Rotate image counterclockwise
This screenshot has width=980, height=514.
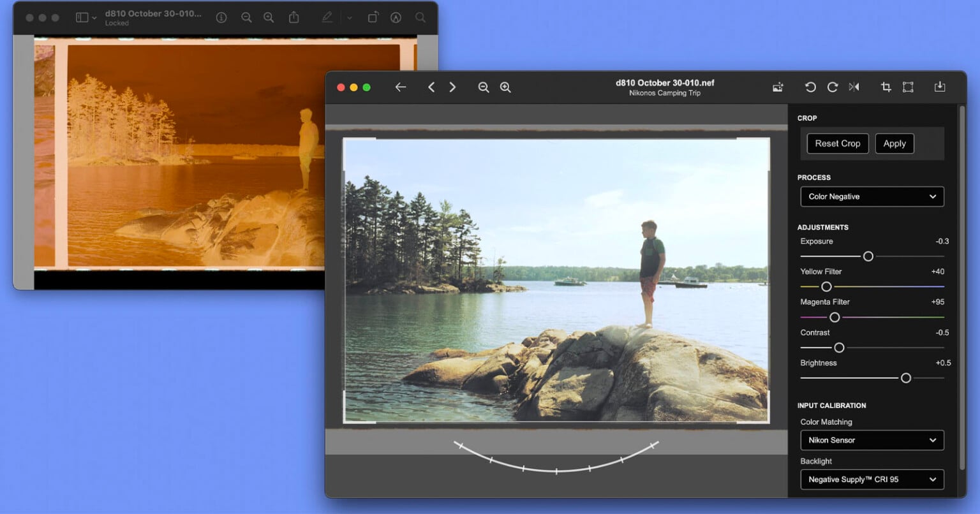coord(810,87)
